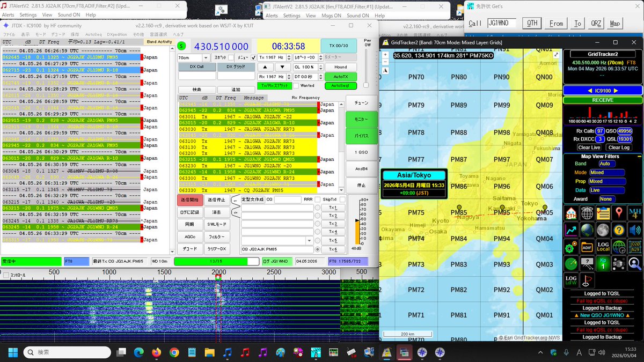Click the red map pin icon

click(619, 213)
